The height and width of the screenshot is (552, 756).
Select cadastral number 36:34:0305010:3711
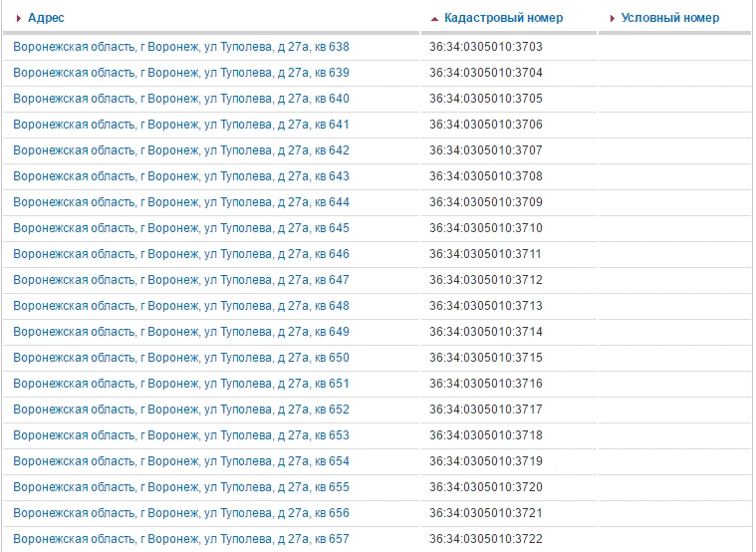coord(485,254)
